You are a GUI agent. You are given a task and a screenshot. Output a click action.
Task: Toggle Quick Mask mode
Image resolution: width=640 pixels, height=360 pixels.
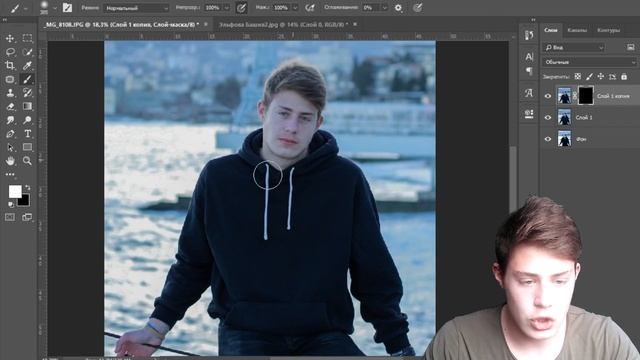click(10, 217)
